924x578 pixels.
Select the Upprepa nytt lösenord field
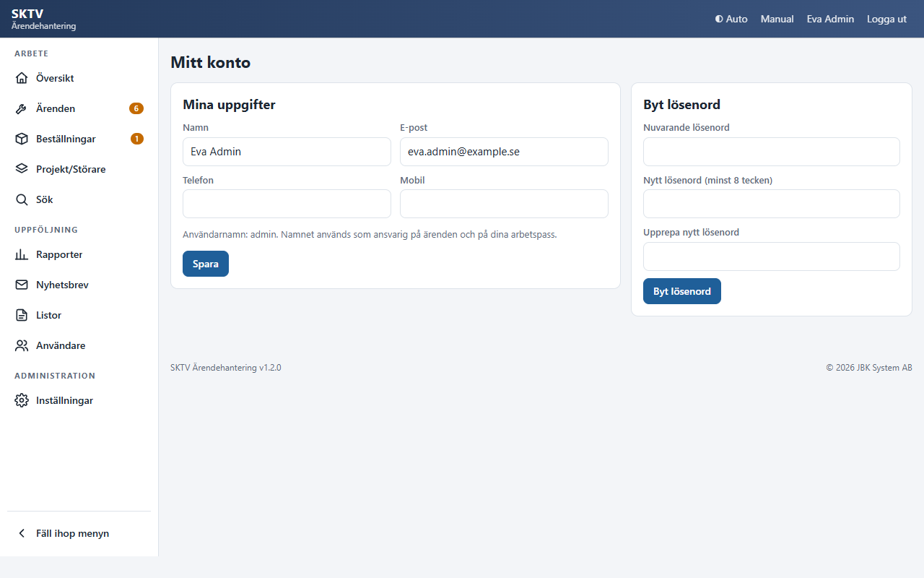click(772, 256)
